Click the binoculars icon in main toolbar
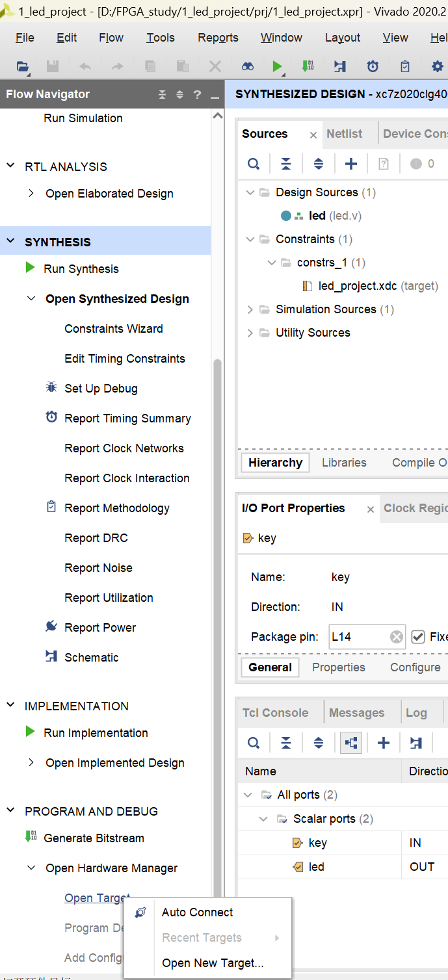This screenshot has height=980, width=448. 248,66
